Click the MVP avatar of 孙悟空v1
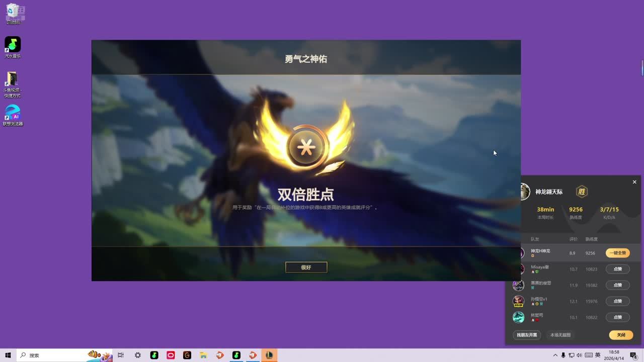This screenshot has height=362, width=644. (518, 301)
